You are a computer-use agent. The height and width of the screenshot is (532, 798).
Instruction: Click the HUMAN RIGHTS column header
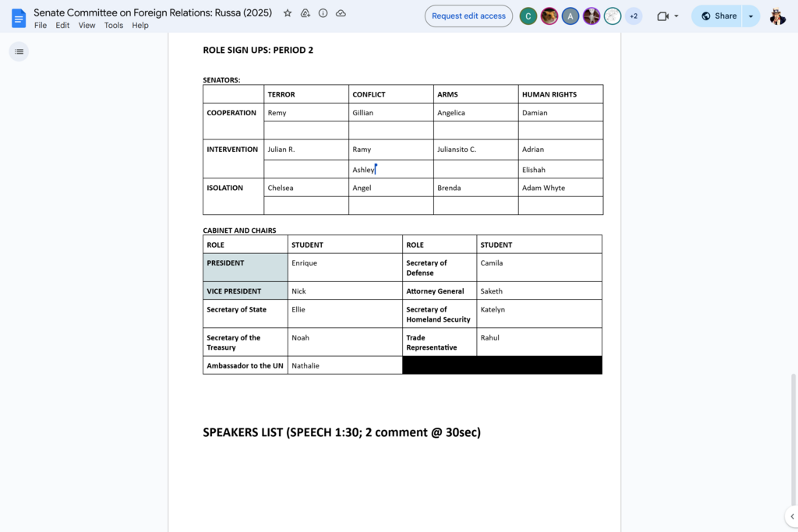pos(561,94)
